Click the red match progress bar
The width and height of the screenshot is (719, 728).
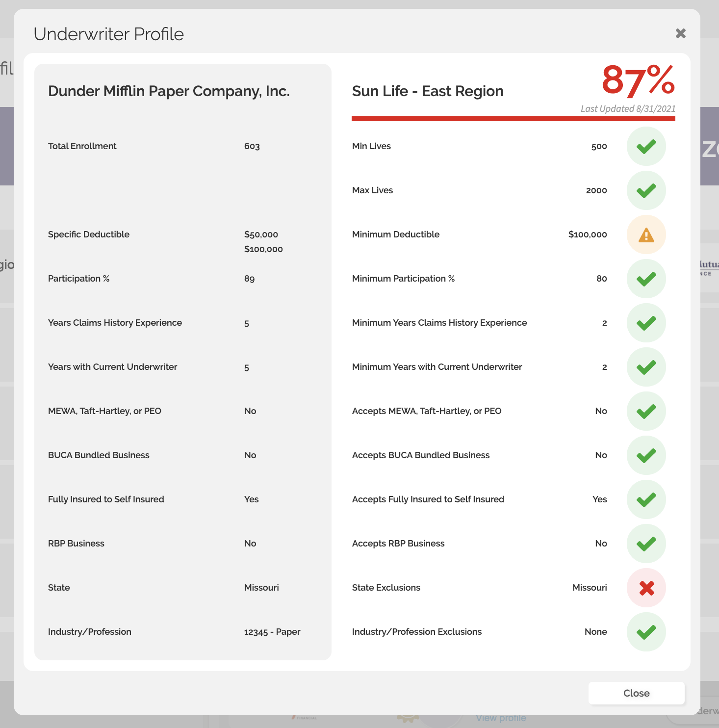coord(514,119)
